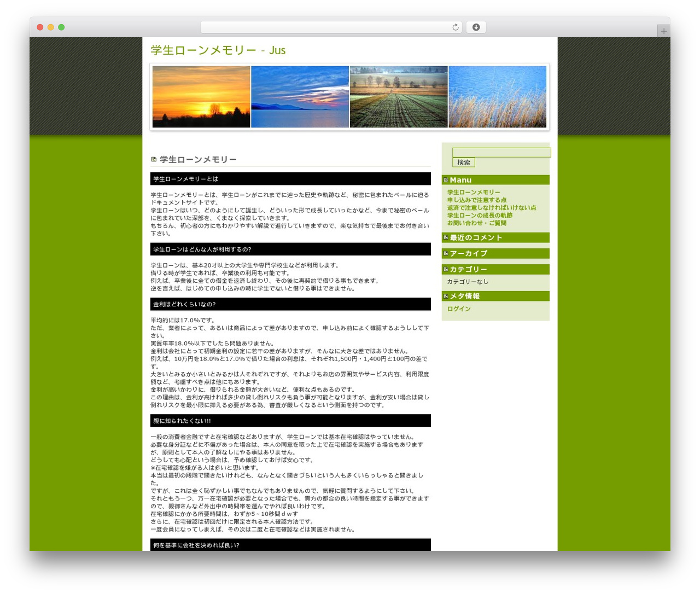Open a new tab with the plus button
The image size is (700, 593).
663,31
